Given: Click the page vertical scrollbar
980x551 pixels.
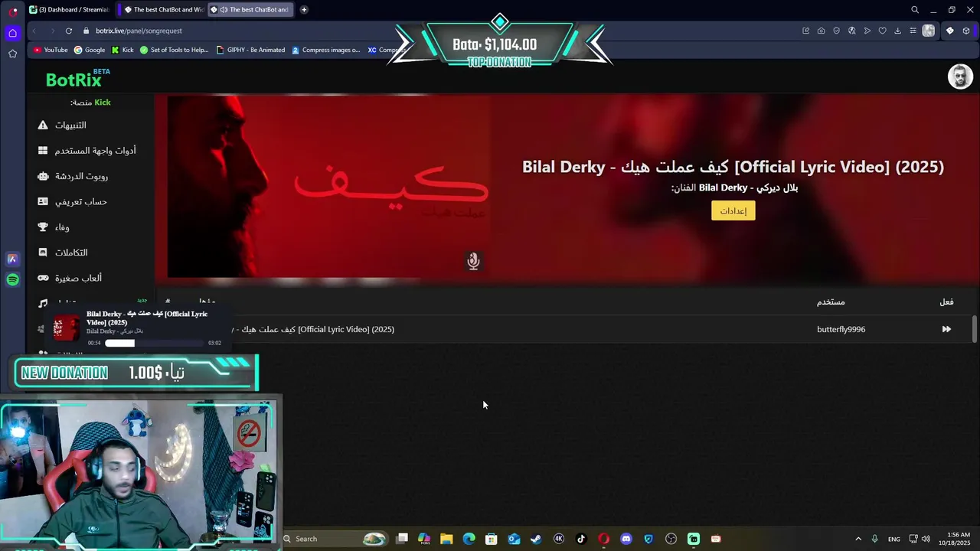Looking at the screenshot, I should click(975, 329).
